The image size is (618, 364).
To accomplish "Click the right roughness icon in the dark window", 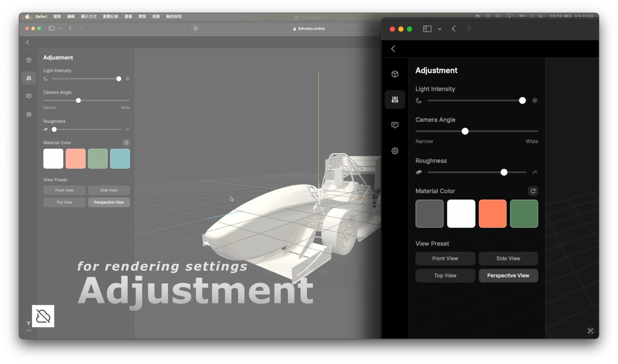I will pos(535,172).
